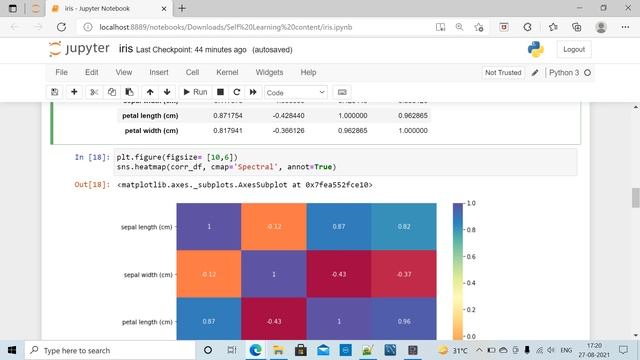Open the Widgets menu

[x=269, y=72]
